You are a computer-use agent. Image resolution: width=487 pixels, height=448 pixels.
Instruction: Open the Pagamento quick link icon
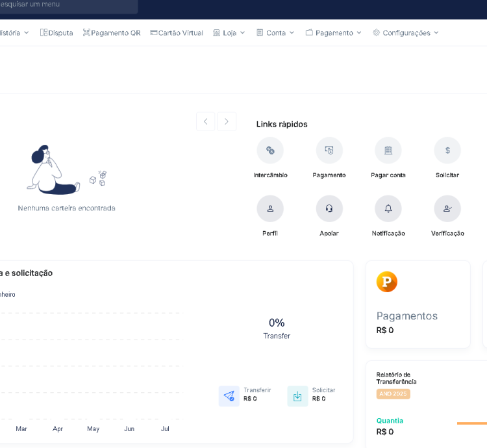point(329,151)
